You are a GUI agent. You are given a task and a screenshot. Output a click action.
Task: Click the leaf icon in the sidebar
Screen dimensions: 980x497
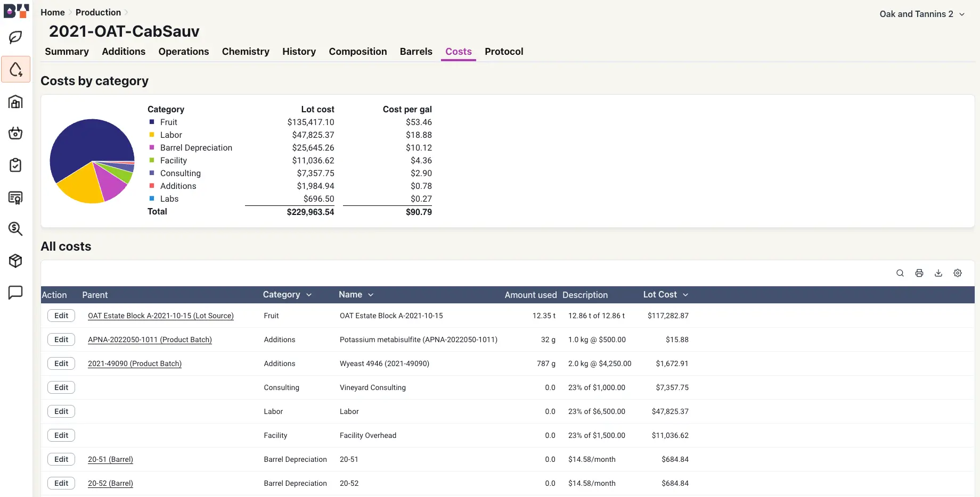[15, 37]
